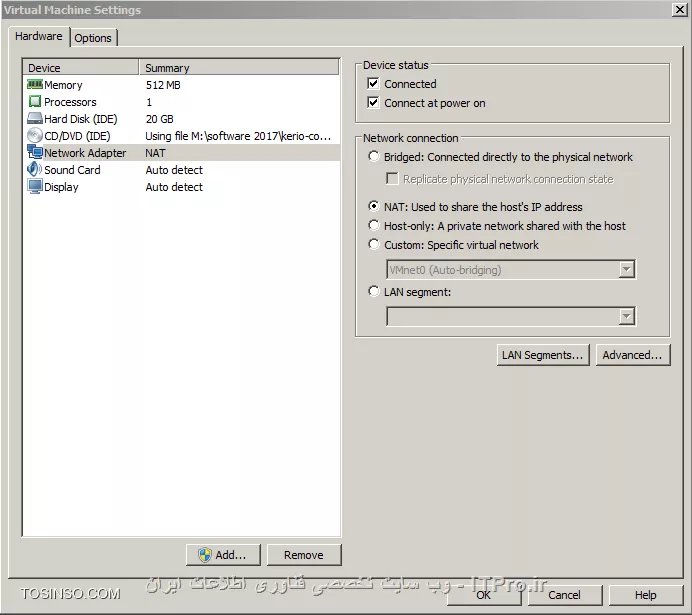
Task: Switch to the Options tab
Action: coord(93,38)
